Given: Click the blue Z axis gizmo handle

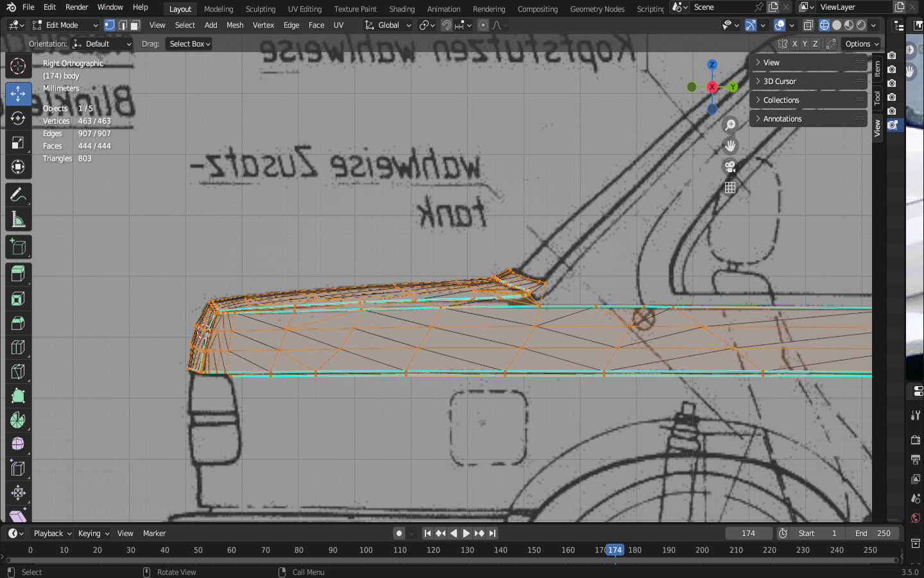Looking at the screenshot, I should tap(712, 65).
